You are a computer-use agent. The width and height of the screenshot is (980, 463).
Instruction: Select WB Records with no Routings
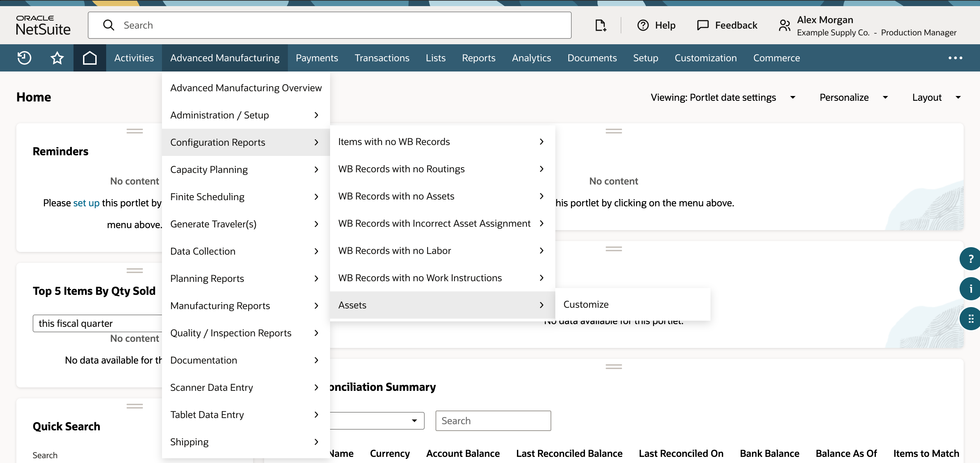[x=442, y=169]
